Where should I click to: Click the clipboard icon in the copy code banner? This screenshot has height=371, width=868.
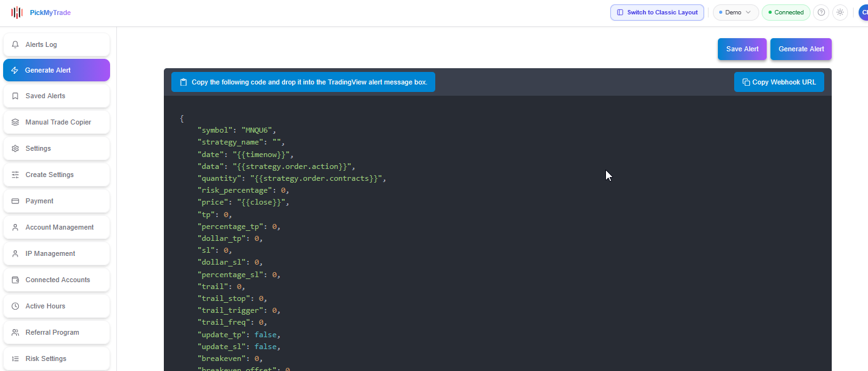(183, 82)
